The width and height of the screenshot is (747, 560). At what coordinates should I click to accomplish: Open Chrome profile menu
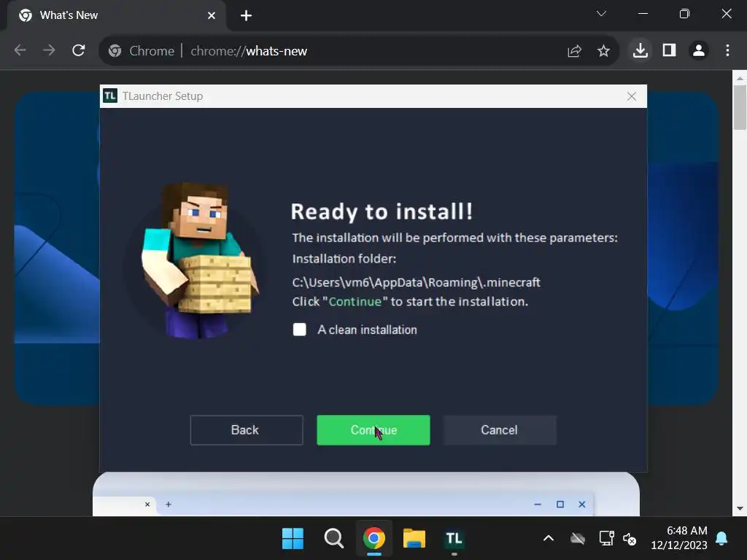coord(699,50)
